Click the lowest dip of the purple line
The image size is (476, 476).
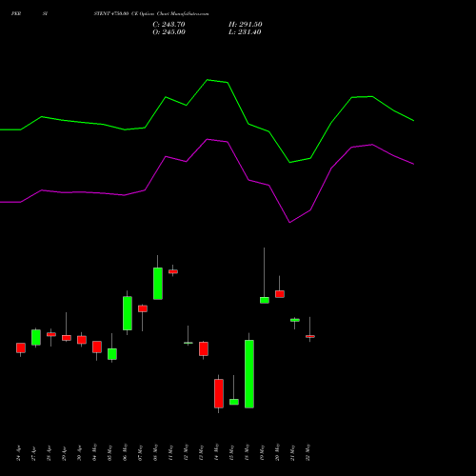[x=289, y=223]
